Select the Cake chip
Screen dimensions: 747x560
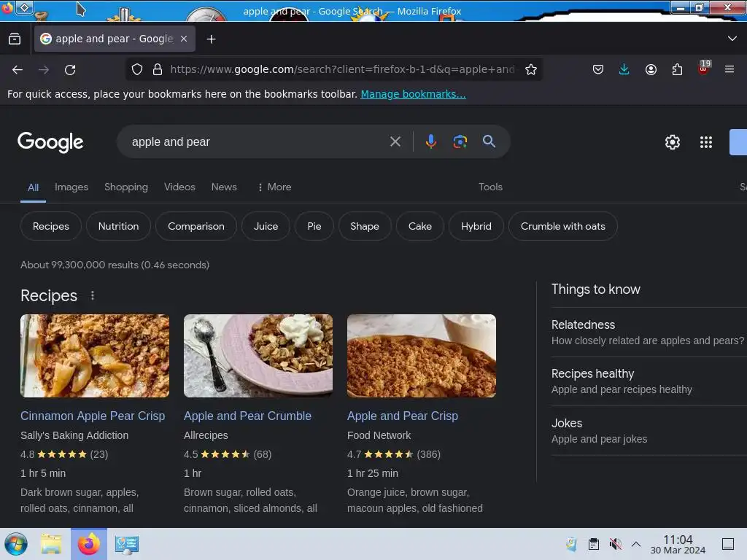(420, 226)
